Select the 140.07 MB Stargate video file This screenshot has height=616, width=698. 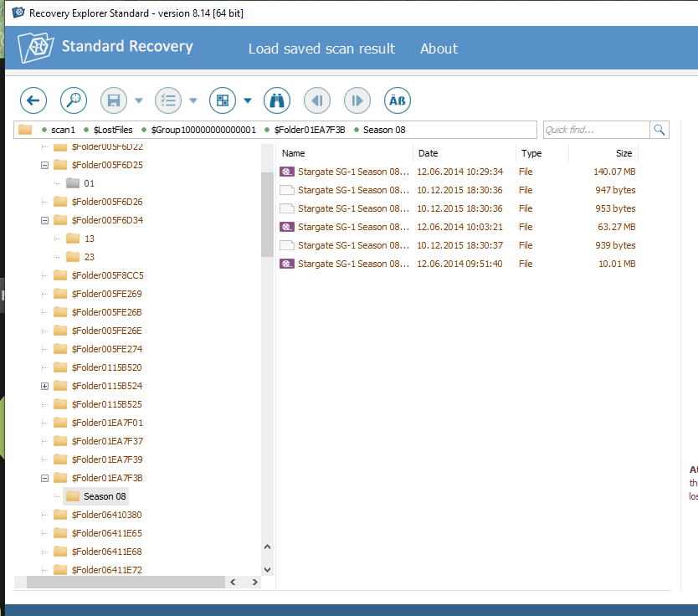pos(458,172)
